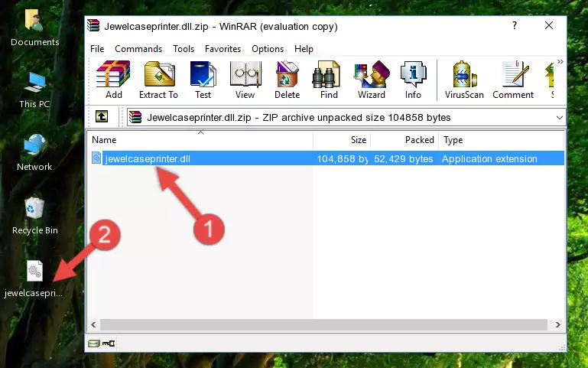
Task: Go up one folder level
Action: coord(102,116)
